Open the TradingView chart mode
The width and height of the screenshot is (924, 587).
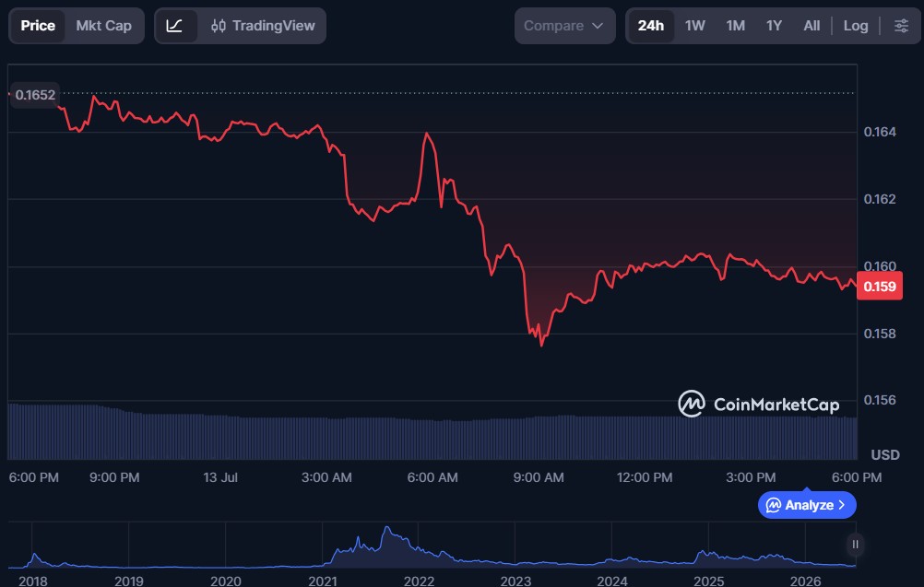263,26
